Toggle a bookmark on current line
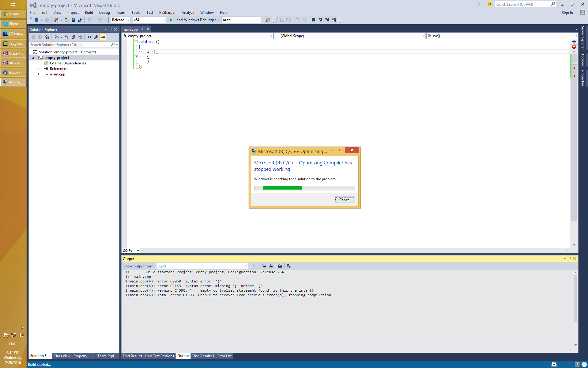Screen dimensions: 588x368 coord(313,20)
